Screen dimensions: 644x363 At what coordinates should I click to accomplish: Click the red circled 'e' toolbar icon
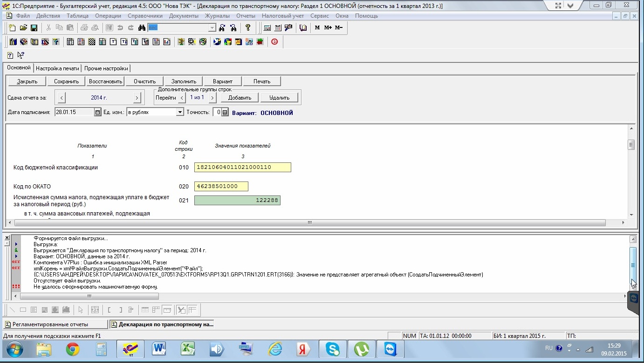274,42
